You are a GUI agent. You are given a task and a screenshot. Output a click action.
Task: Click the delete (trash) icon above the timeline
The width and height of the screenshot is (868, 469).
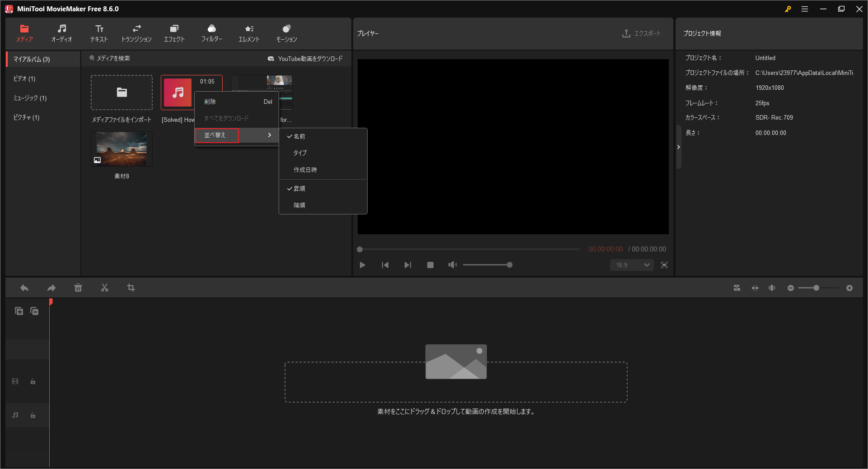pyautogui.click(x=78, y=288)
